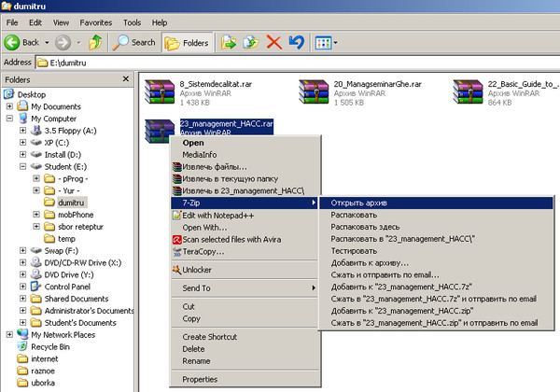Screen dimensions: 560x392
Task: Select the internet folder in tree
Action: click(44, 358)
